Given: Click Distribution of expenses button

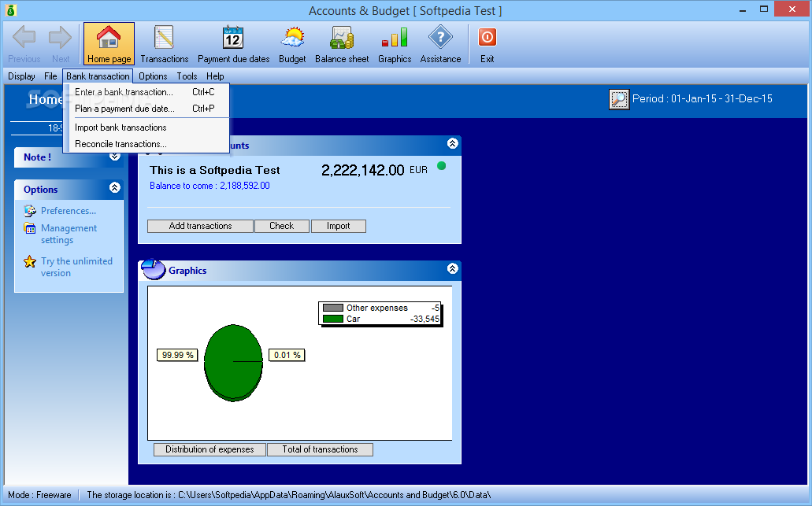Looking at the screenshot, I should [209, 449].
